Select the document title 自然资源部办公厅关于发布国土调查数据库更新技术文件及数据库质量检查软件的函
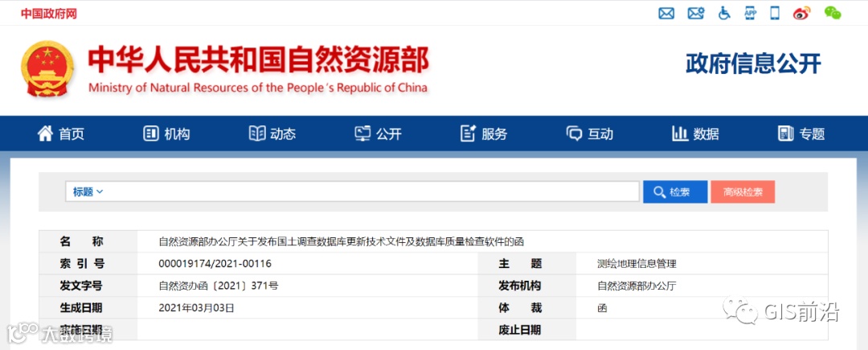The image size is (868, 350). tap(341, 241)
